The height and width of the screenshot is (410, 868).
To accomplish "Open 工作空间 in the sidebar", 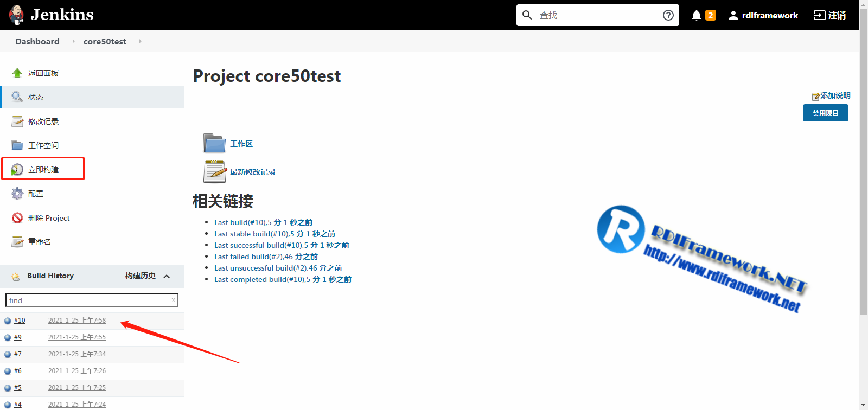I will click(x=43, y=145).
